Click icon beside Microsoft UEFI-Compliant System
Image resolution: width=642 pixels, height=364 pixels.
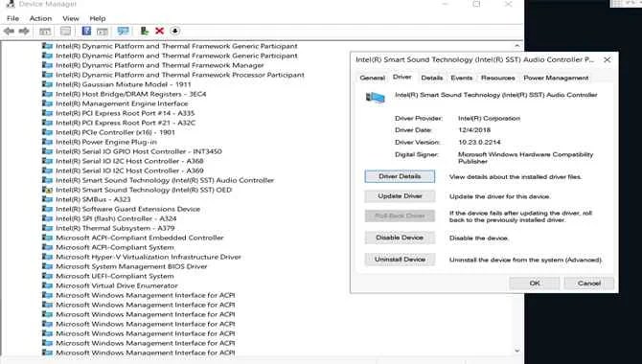point(48,276)
